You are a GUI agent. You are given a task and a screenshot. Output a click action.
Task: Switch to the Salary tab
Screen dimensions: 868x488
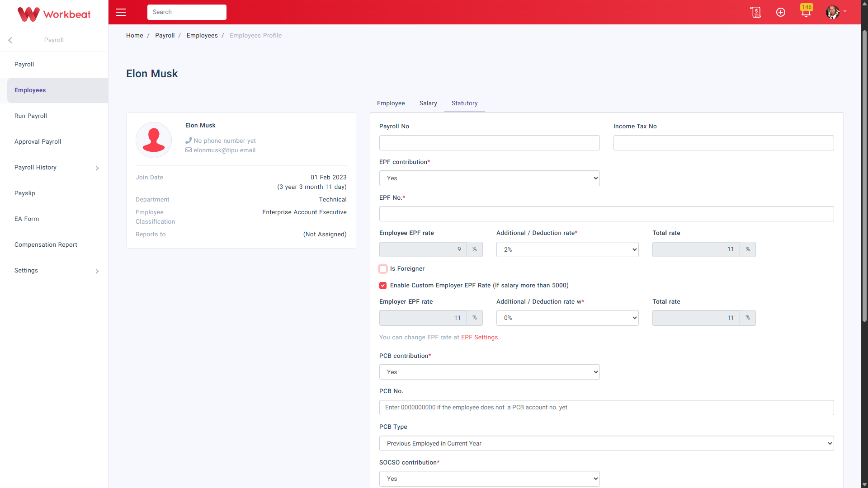coord(428,103)
